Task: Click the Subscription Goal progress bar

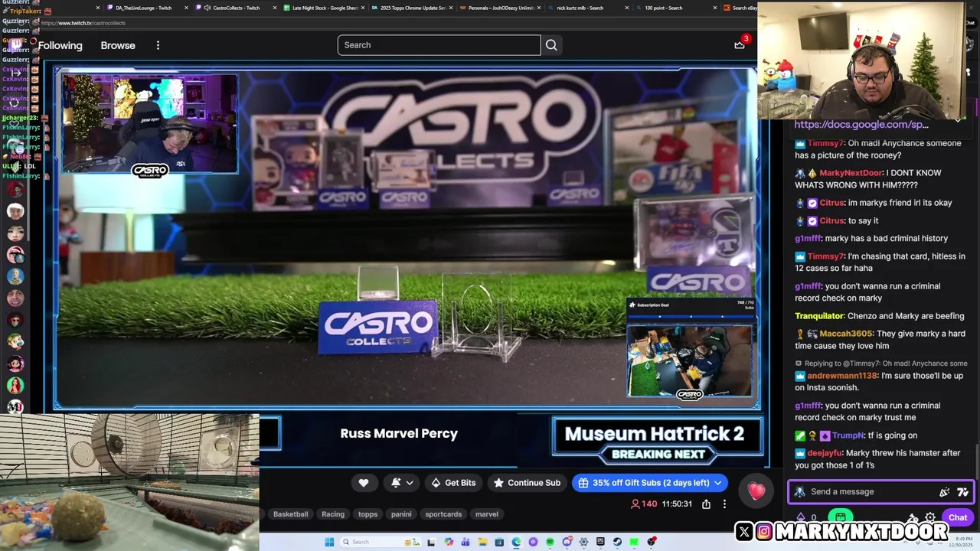Action: 691,315
